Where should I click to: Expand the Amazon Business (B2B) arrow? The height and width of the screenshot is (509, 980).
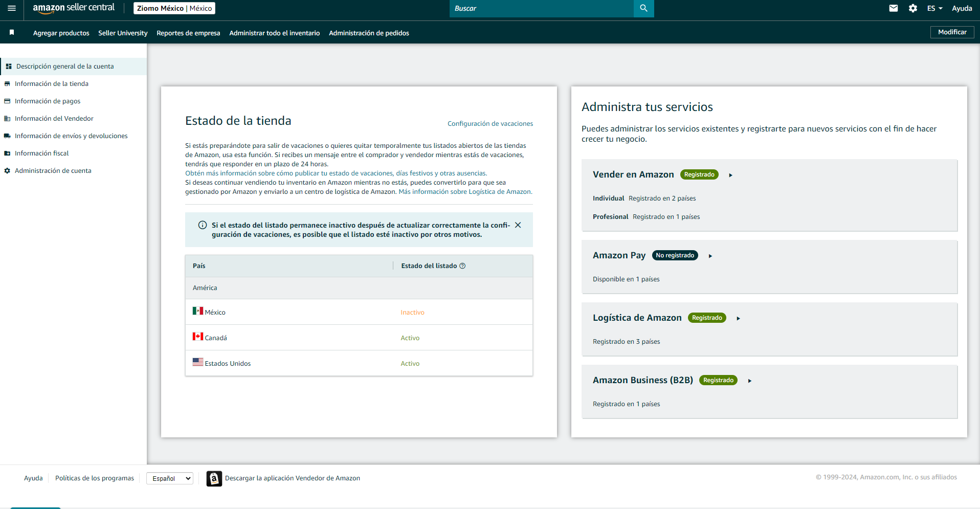point(749,381)
